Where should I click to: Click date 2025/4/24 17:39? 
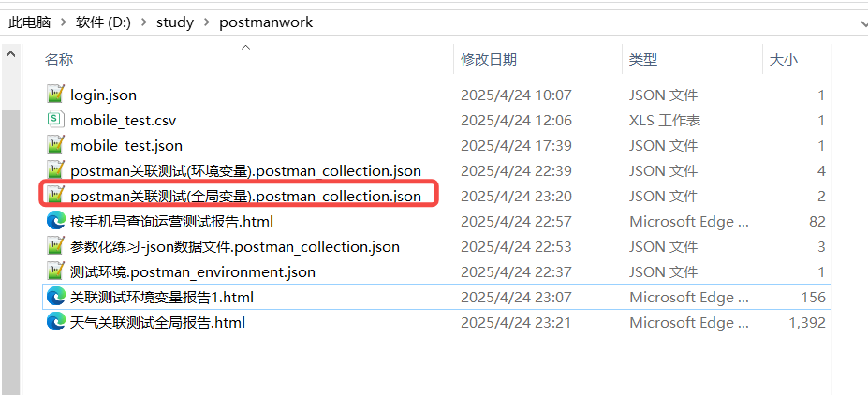(x=516, y=146)
